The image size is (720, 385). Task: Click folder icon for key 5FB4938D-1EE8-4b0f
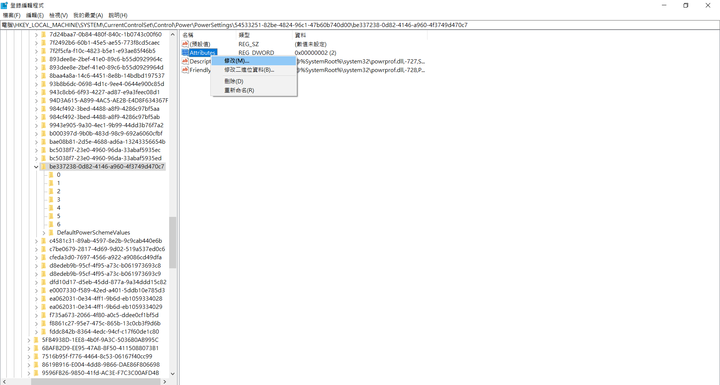(x=36, y=340)
